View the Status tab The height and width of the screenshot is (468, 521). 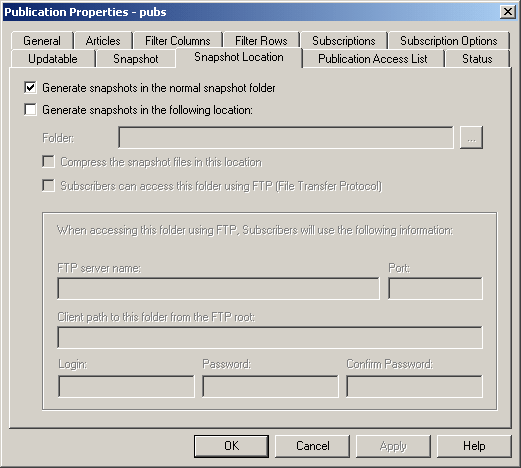[477, 59]
